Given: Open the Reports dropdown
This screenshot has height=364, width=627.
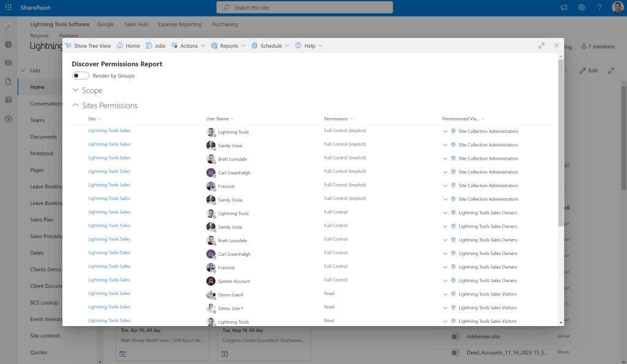Looking at the screenshot, I should pos(228,45).
